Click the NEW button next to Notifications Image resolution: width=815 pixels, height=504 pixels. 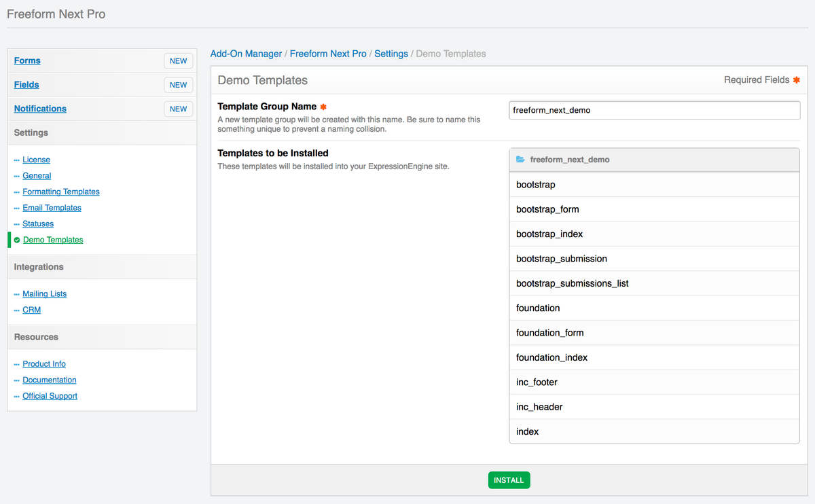point(179,109)
